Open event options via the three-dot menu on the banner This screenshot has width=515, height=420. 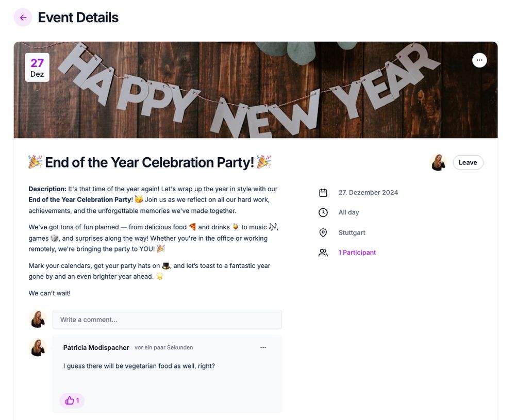479,60
